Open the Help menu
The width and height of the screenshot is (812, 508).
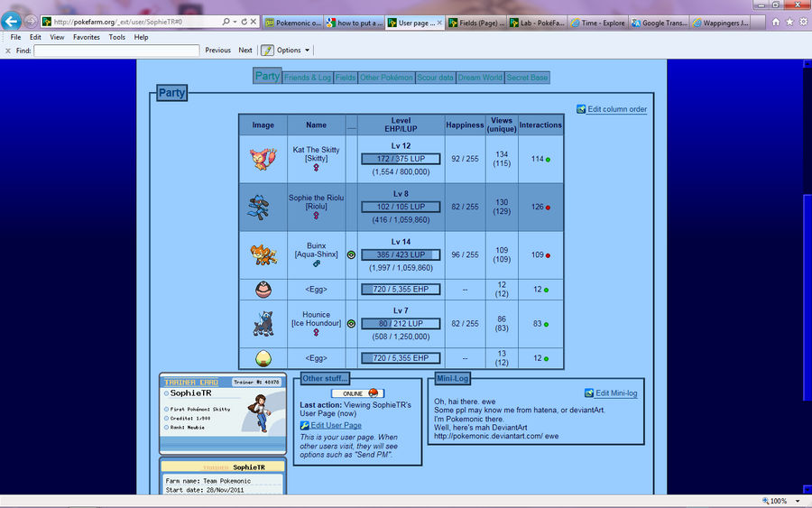[141, 37]
